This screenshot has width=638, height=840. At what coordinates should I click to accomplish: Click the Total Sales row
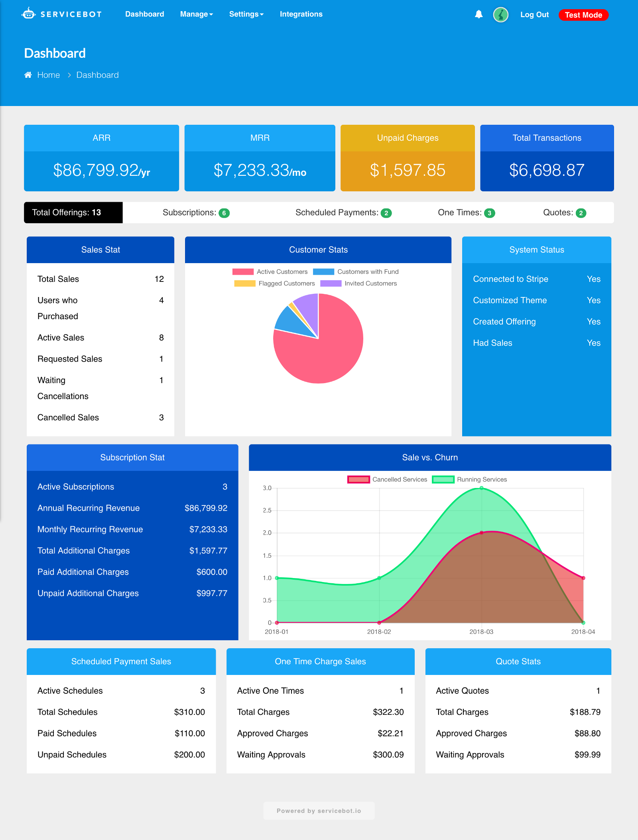100,279
